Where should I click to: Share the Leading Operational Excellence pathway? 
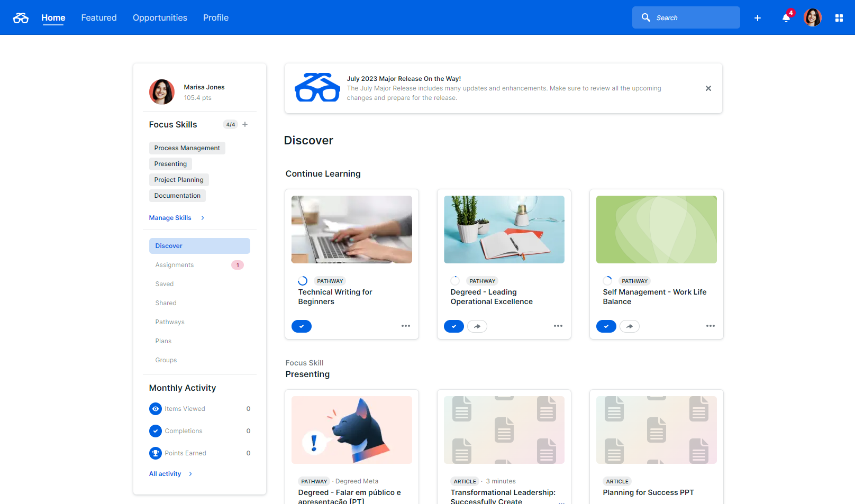pos(477,326)
